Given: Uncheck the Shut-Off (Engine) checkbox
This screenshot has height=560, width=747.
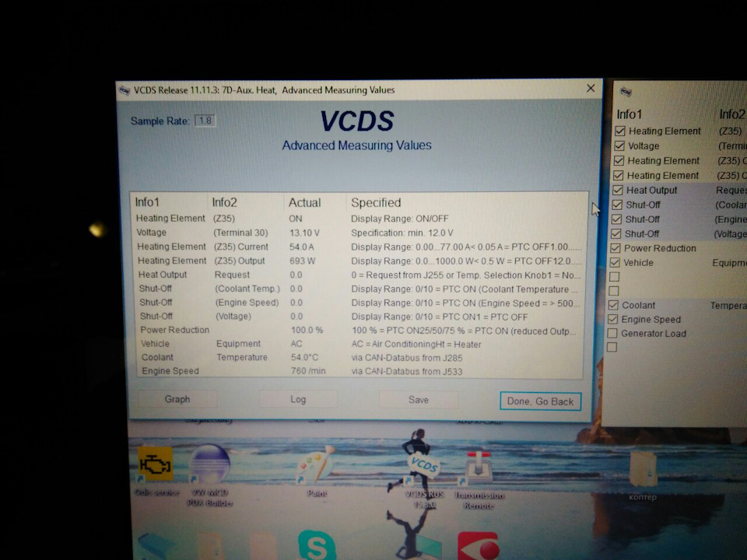Looking at the screenshot, I should click(617, 219).
